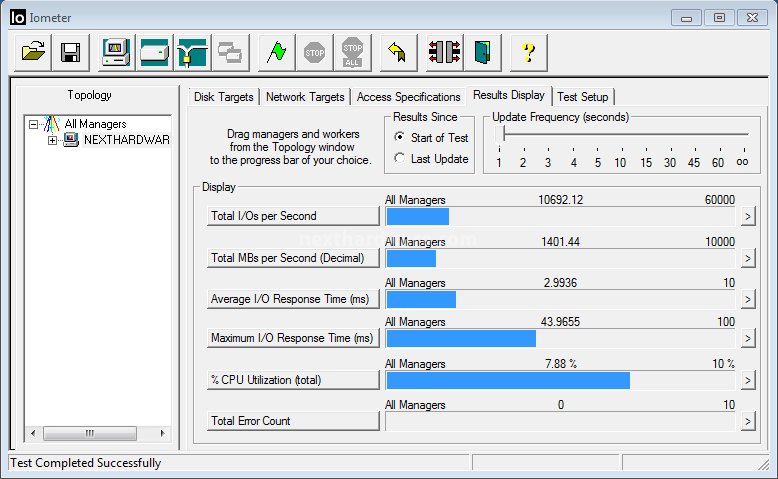Exit Iometer with the door icon
This screenshot has height=479, width=778.
point(482,52)
